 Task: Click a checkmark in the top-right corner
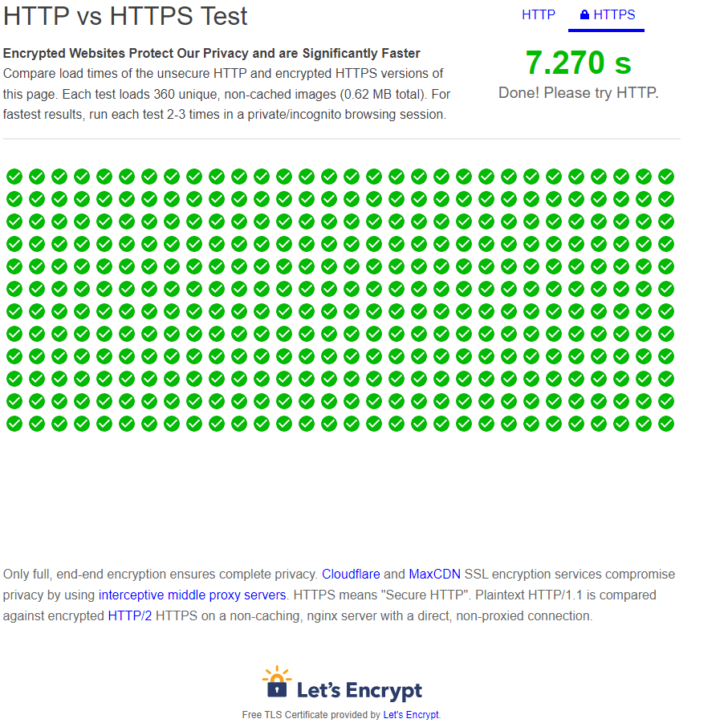coord(665,176)
